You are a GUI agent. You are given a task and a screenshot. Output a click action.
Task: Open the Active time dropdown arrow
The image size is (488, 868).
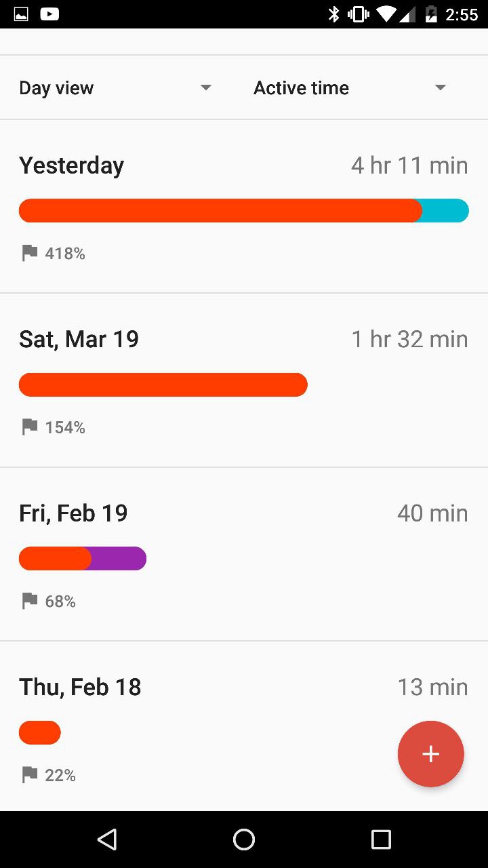coord(441,87)
